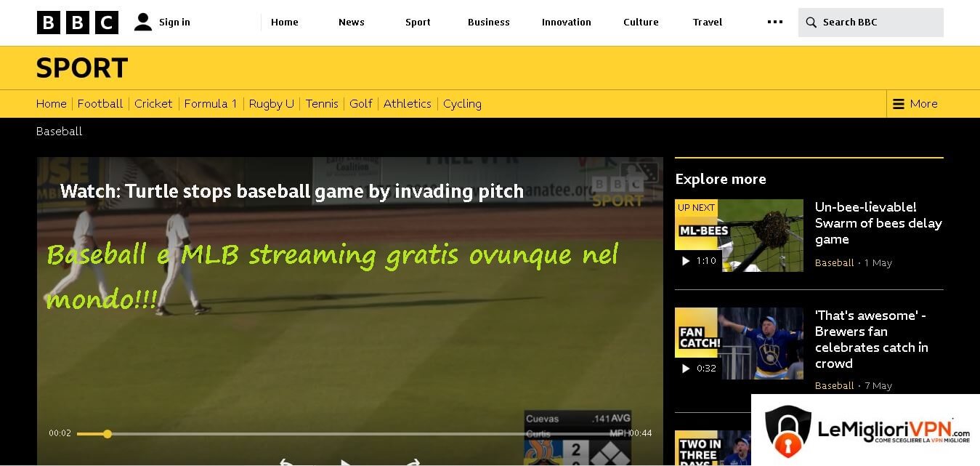Image resolution: width=980 pixels, height=466 pixels.
Task: Open the three-dot more menu in top navigation
Action: pyautogui.click(x=775, y=22)
